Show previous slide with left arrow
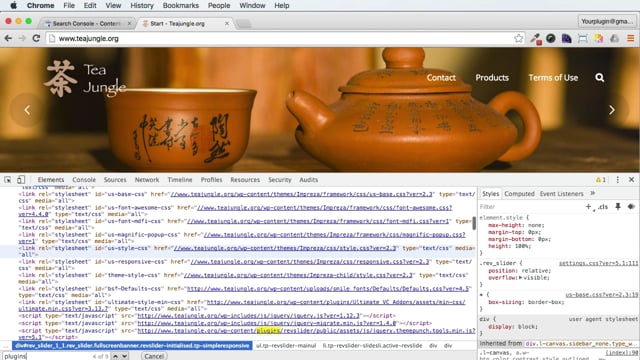Image resolution: width=640 pixels, height=360 pixels. pos(27,110)
